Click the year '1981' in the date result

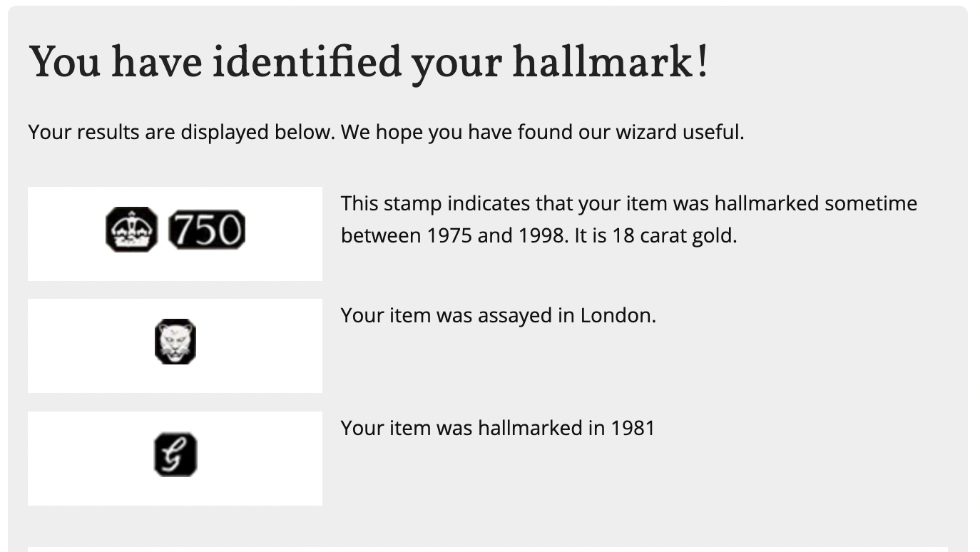tap(633, 428)
